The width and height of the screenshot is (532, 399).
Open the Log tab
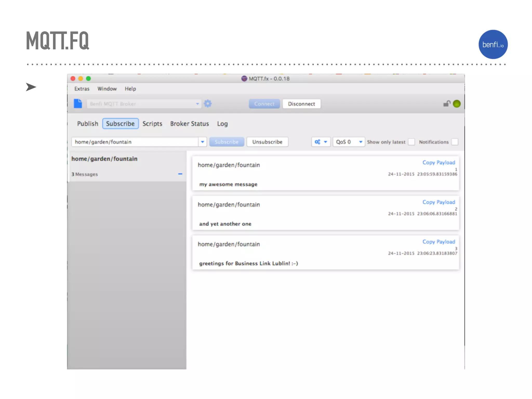222,124
